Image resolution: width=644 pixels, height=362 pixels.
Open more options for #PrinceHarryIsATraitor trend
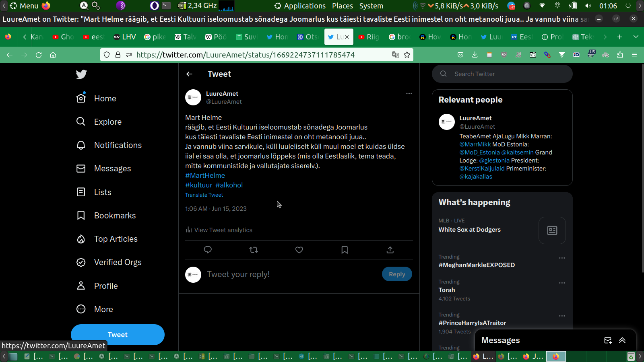click(562, 316)
